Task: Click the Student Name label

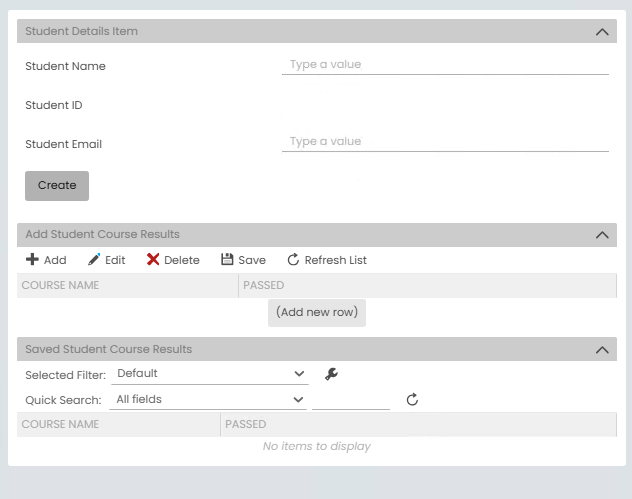Action: point(65,66)
